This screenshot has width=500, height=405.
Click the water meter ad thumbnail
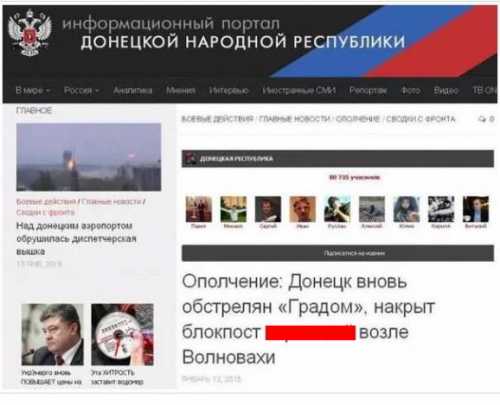(x=123, y=334)
